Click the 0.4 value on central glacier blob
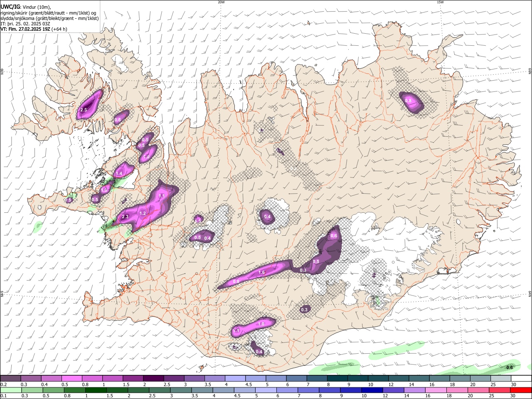 click(x=267, y=217)
